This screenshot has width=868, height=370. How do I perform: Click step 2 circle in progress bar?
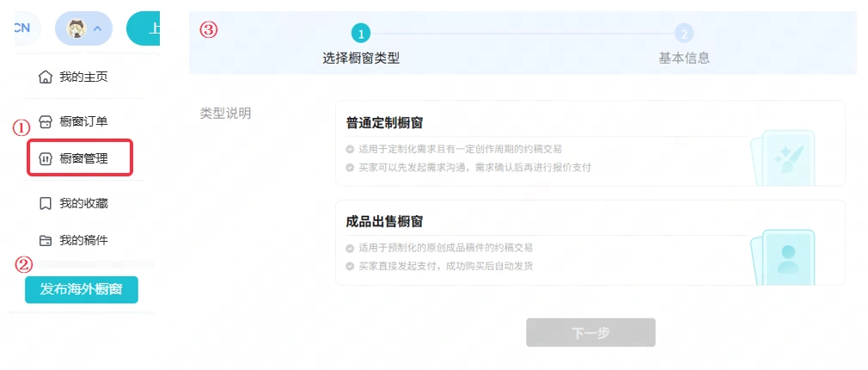point(684,34)
